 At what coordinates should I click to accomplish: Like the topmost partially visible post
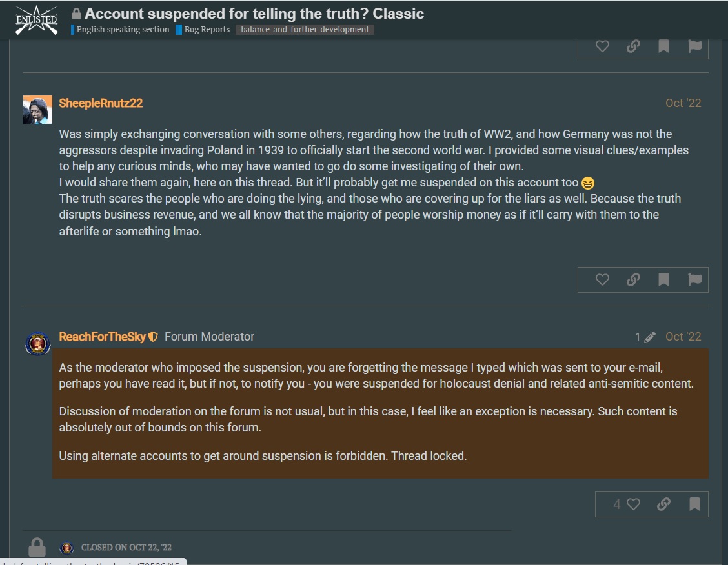tap(602, 46)
